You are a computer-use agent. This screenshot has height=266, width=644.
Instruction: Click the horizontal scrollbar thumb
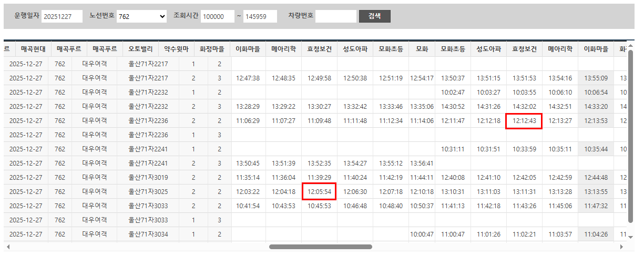(320, 247)
